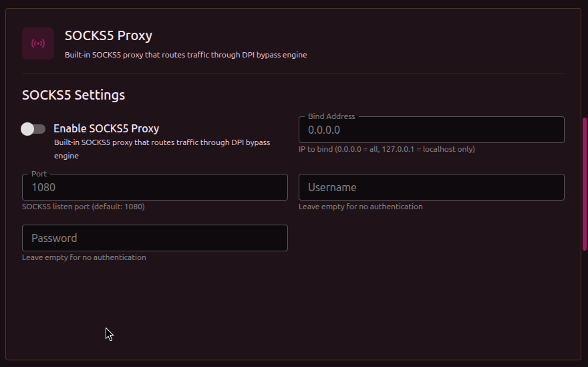Click the SOCKS5 Proxy header title

coord(108,35)
